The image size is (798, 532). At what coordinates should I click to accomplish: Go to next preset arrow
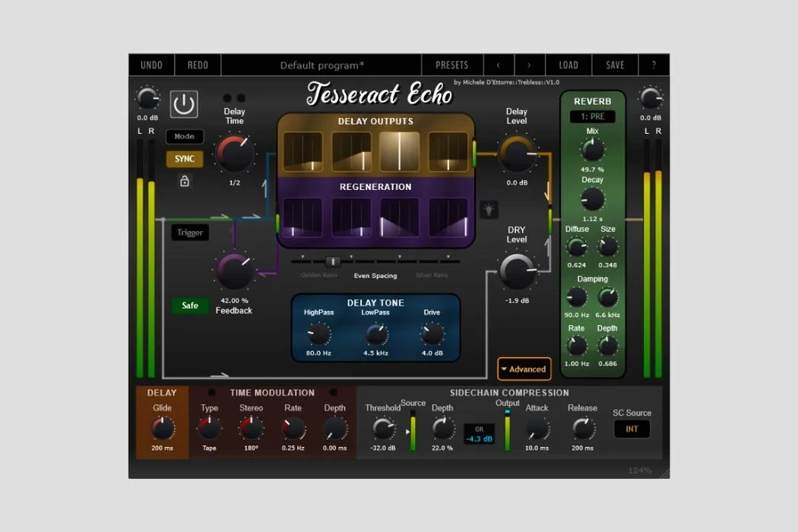click(x=529, y=65)
